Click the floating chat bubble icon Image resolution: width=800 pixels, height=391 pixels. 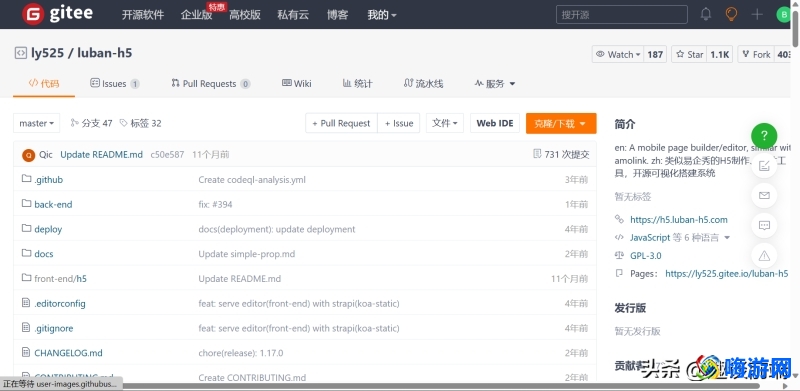764,225
